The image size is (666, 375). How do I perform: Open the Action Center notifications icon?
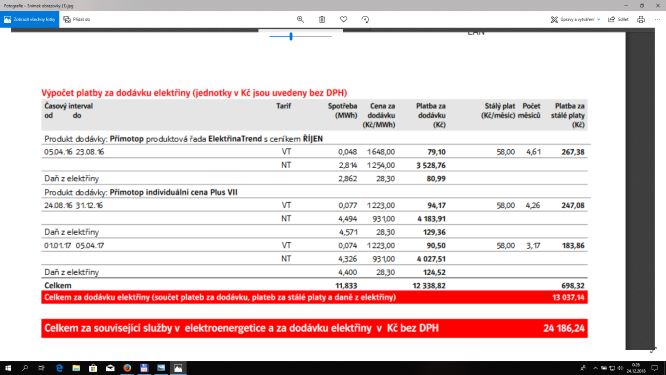pos(655,368)
